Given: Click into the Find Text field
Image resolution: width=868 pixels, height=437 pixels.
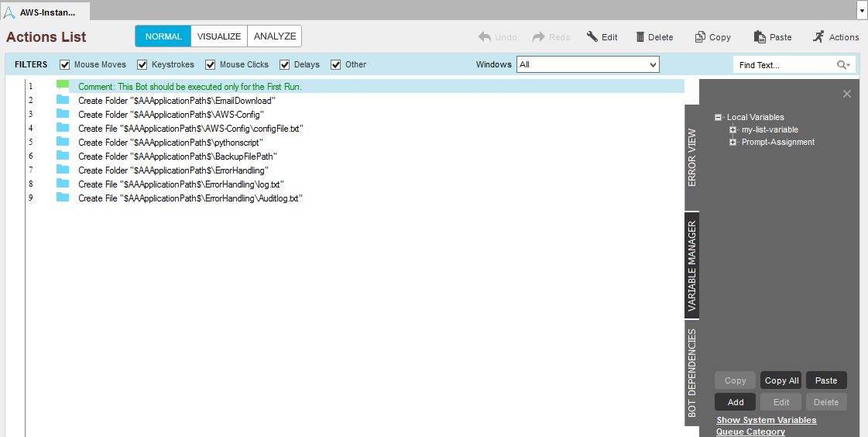Looking at the screenshot, I should [782, 65].
